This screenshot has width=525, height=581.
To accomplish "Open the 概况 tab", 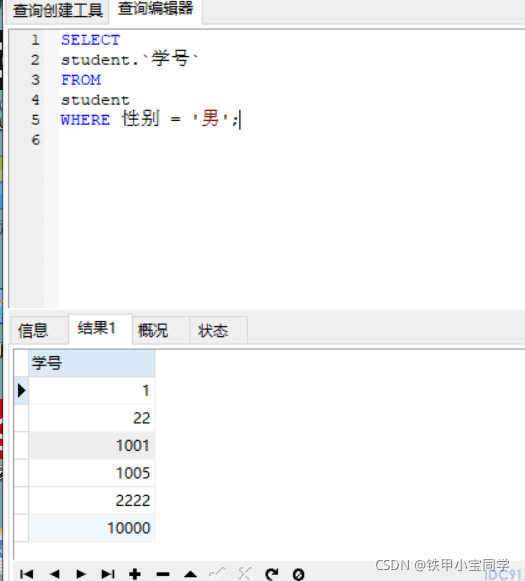I will click(x=153, y=330).
